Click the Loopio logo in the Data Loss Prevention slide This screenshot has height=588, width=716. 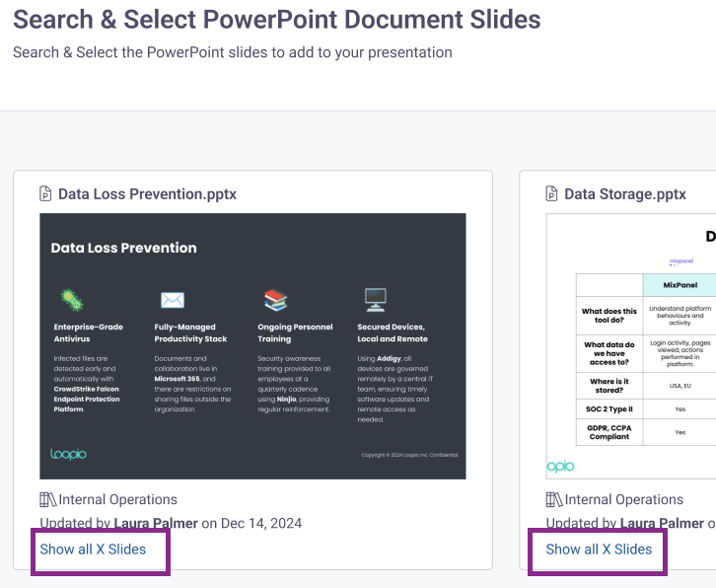pos(68,454)
